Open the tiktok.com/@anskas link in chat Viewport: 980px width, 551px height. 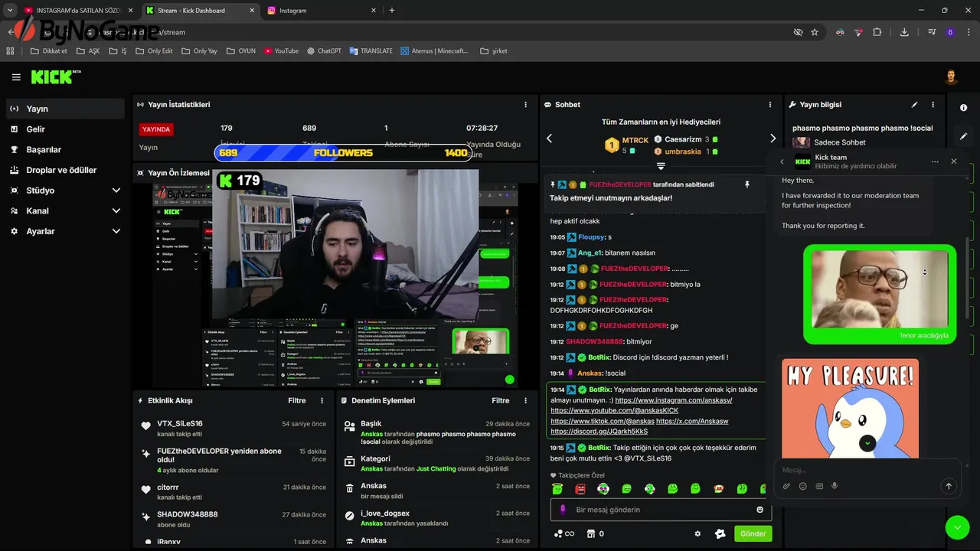click(x=603, y=422)
